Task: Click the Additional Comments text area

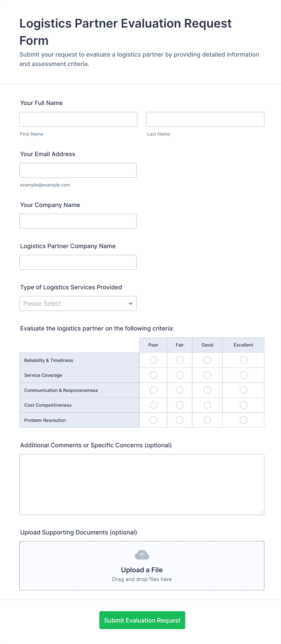Action: pyautogui.click(x=142, y=484)
